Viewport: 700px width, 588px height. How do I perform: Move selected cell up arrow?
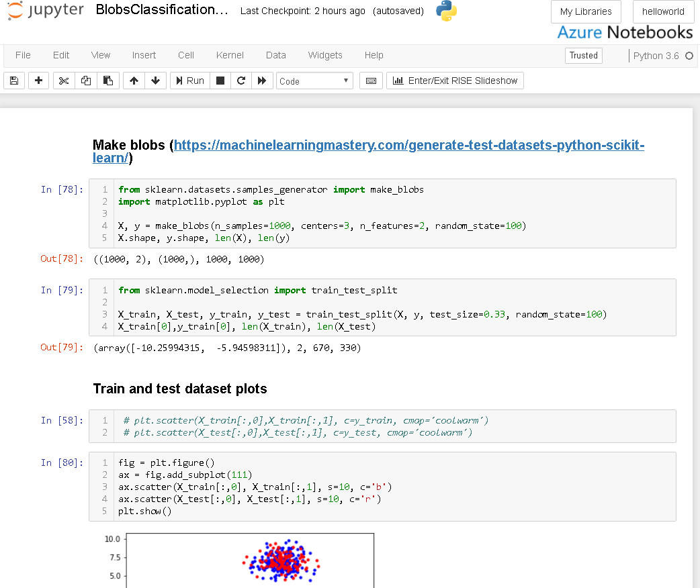(134, 81)
